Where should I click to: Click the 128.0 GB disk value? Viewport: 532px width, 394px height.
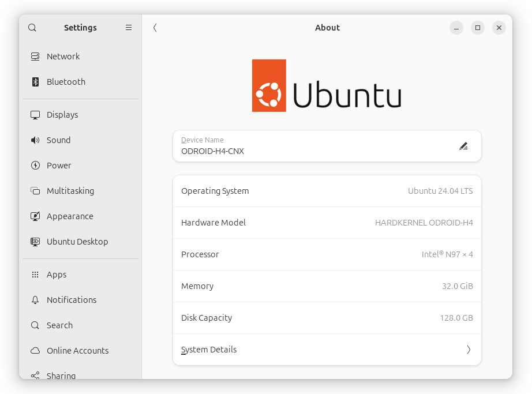click(x=456, y=318)
